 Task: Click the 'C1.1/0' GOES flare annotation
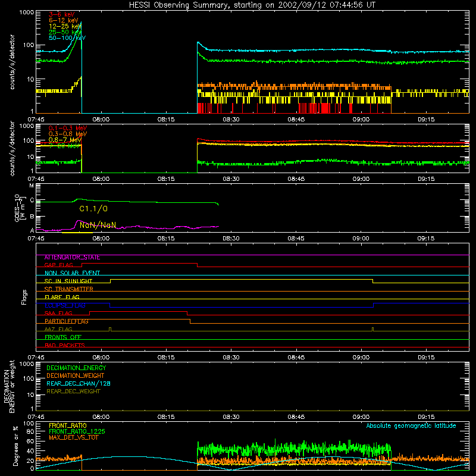click(93, 209)
